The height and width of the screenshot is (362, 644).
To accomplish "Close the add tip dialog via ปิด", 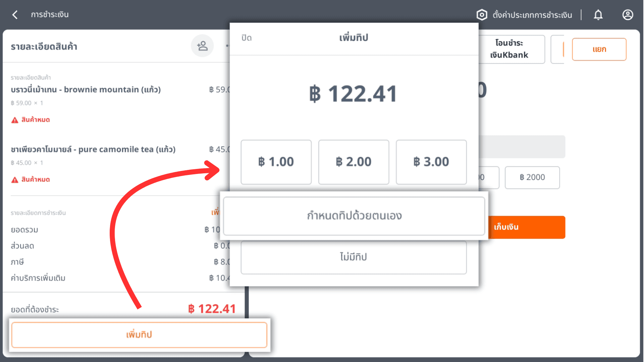I will click(x=247, y=38).
